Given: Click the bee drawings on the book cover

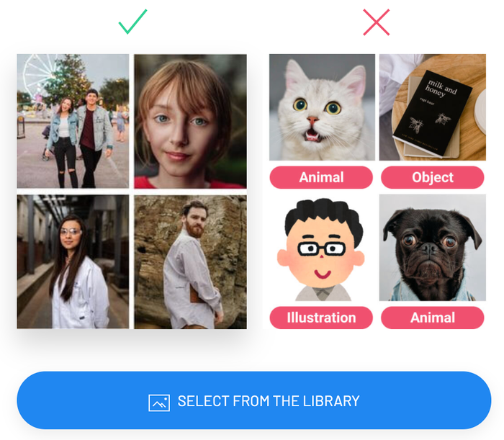Looking at the screenshot, I should click(x=429, y=122).
